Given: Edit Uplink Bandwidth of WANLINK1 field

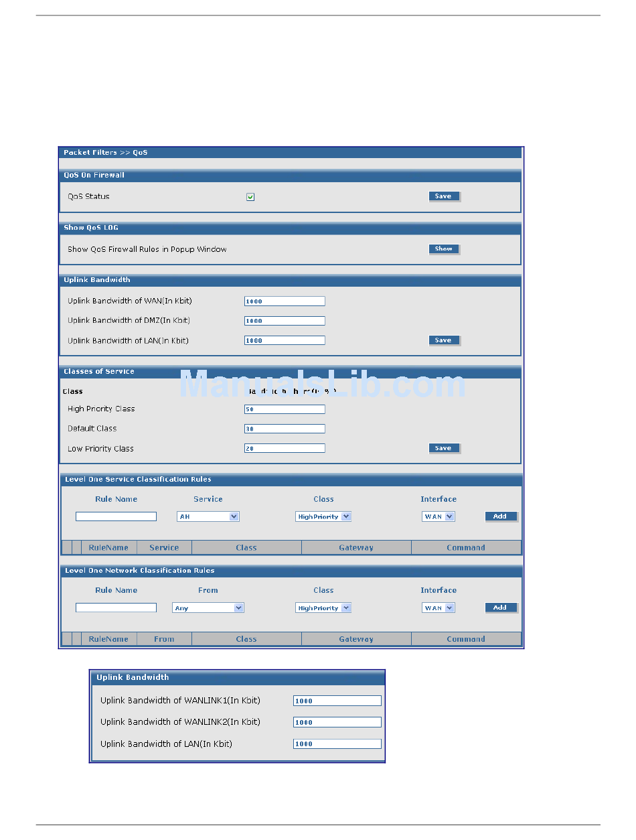Looking at the screenshot, I should click(337, 701).
